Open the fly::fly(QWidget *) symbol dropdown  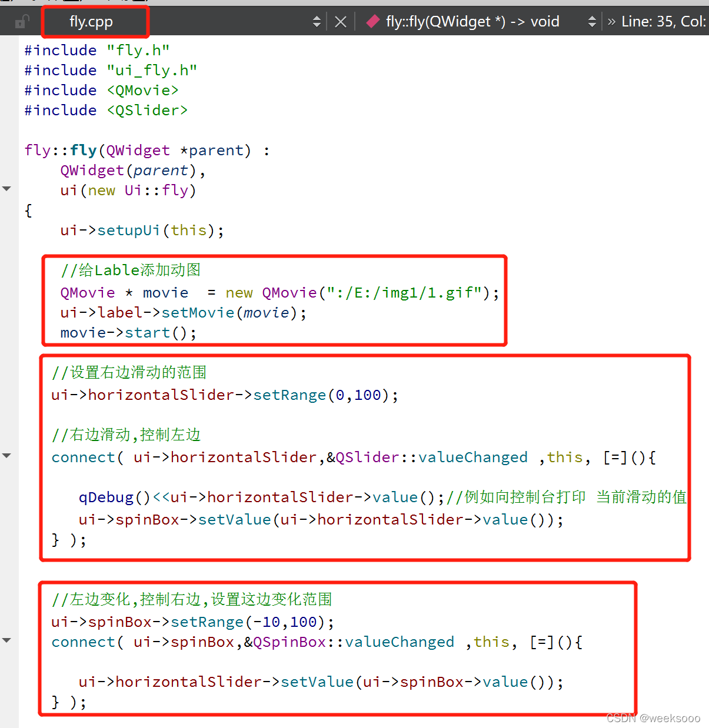coord(472,22)
